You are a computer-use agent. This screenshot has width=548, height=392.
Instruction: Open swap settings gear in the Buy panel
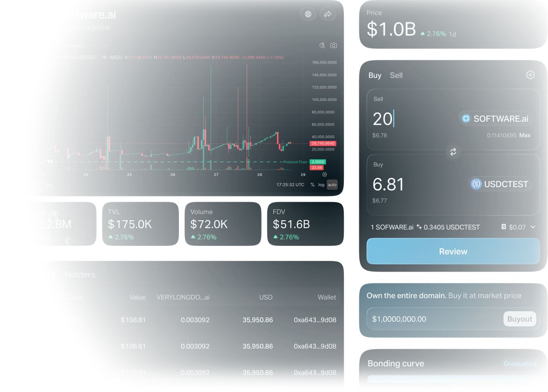530,75
